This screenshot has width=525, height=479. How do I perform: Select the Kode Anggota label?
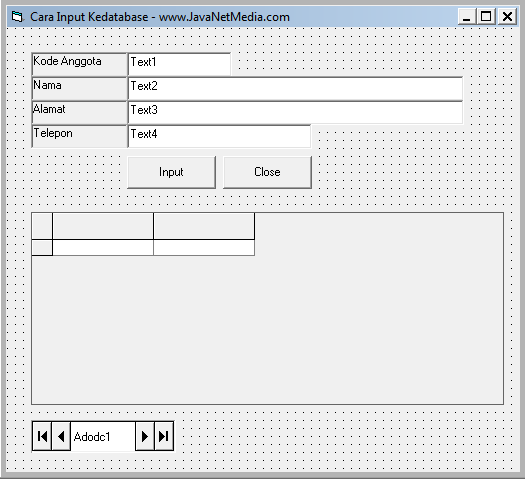point(79,64)
